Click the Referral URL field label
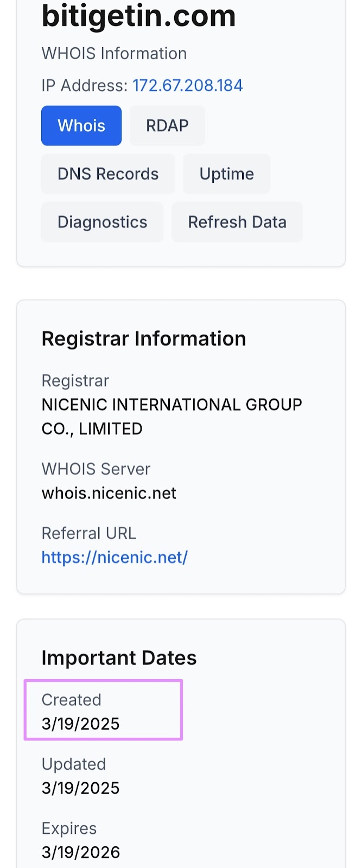 pos(88,533)
